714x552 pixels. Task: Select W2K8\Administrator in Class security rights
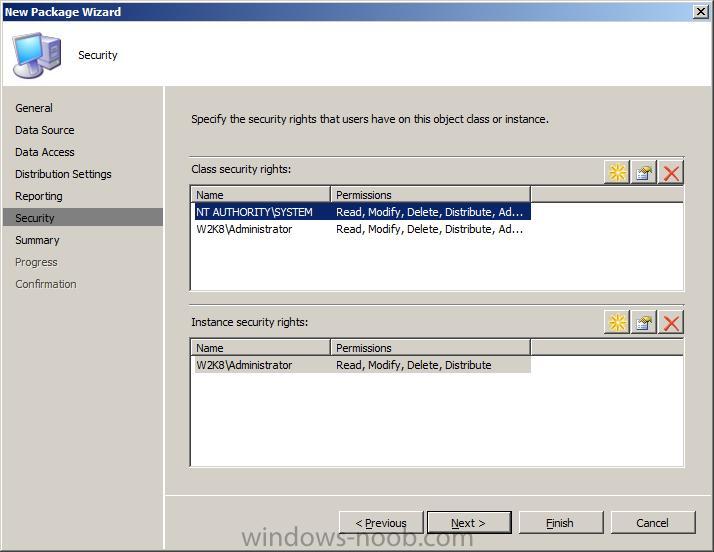click(x=362, y=229)
